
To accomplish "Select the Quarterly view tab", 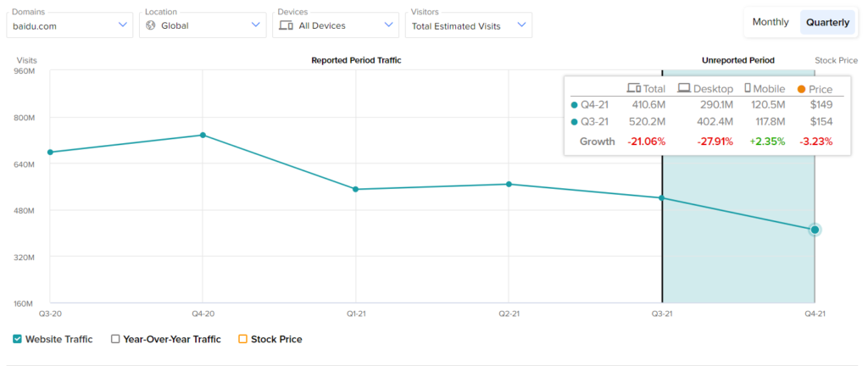I will coord(827,22).
